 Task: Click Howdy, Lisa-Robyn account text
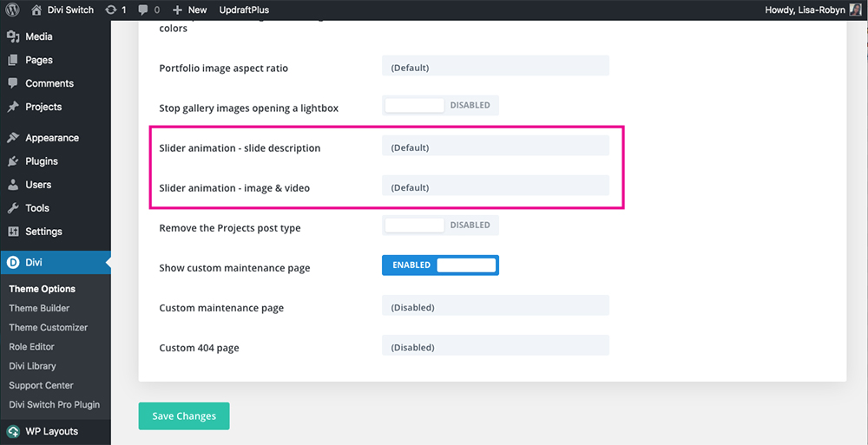805,10
